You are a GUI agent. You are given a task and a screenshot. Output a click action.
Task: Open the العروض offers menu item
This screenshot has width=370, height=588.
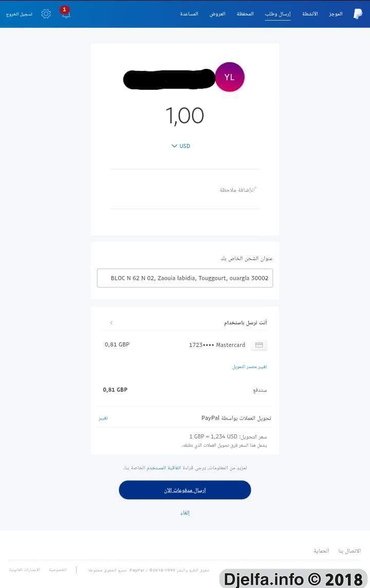(x=217, y=14)
